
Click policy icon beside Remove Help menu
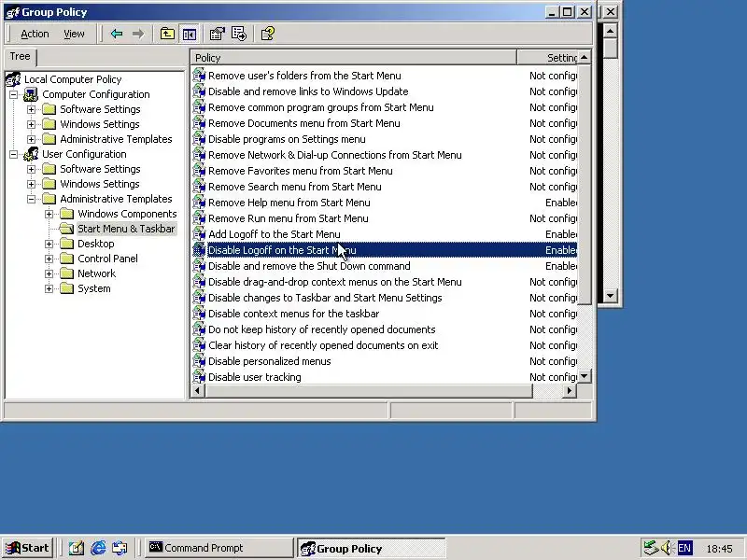pos(199,203)
